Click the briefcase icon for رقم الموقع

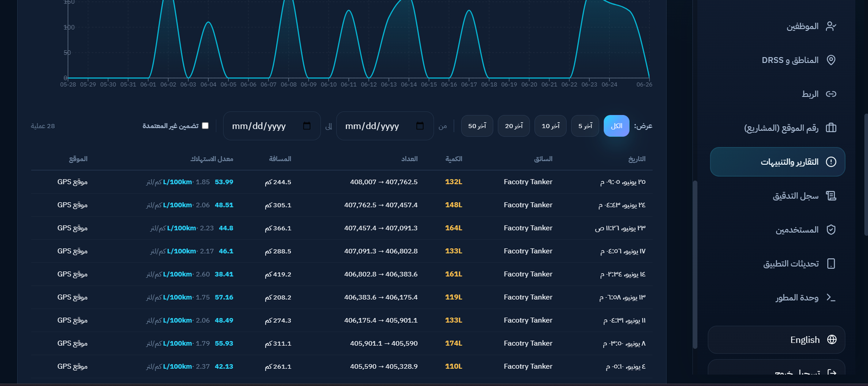tap(831, 128)
